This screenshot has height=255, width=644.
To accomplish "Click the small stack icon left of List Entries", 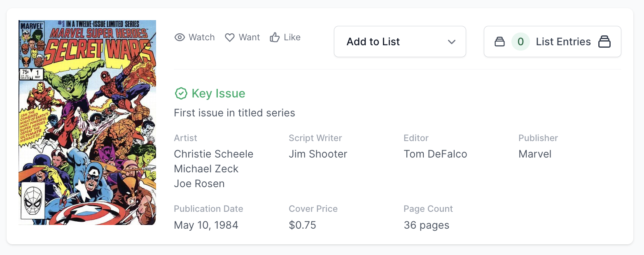I will 499,42.
